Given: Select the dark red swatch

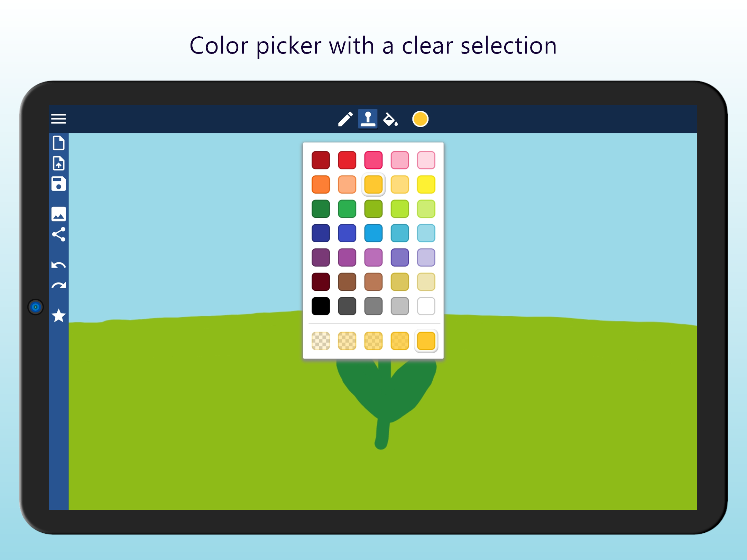Looking at the screenshot, I should [321, 160].
